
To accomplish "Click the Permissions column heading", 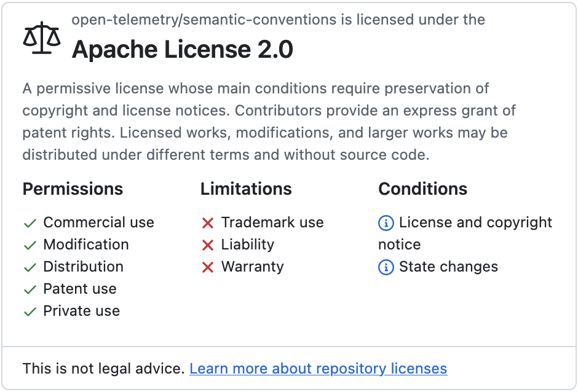I will [x=73, y=189].
